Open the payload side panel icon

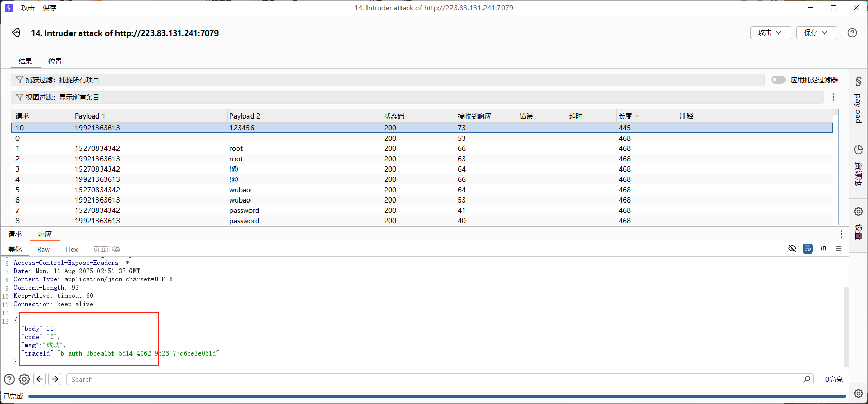click(x=858, y=82)
